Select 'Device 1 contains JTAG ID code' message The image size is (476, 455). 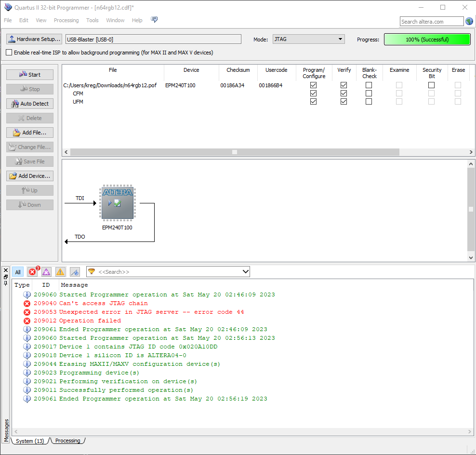point(138,347)
